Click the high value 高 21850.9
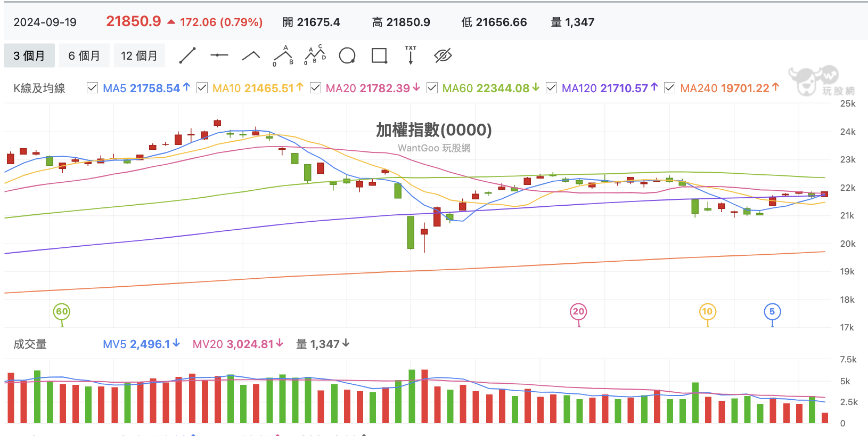Image resolution: width=868 pixels, height=436 pixels. point(401,22)
